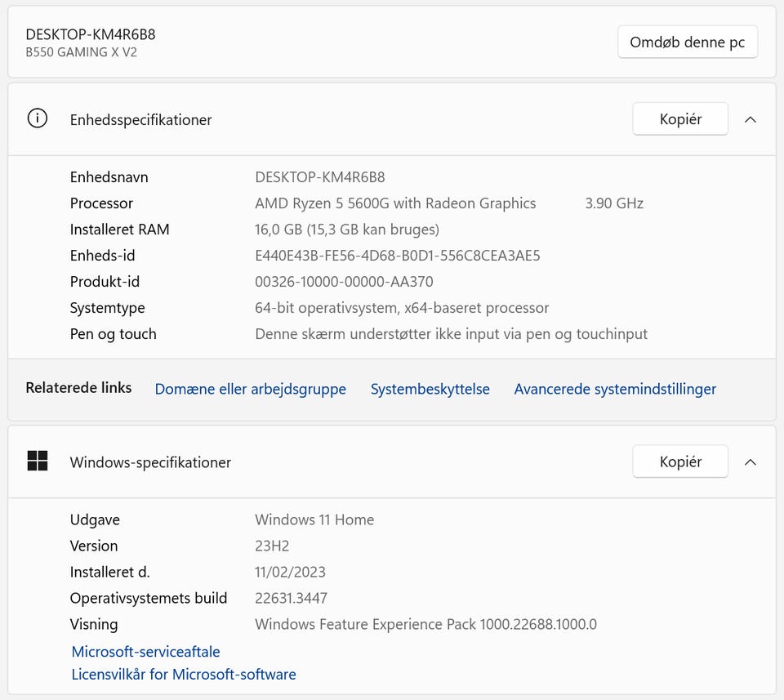784x700 pixels.
Task: Click the Windows-specifikationer header title
Action: coord(150,461)
